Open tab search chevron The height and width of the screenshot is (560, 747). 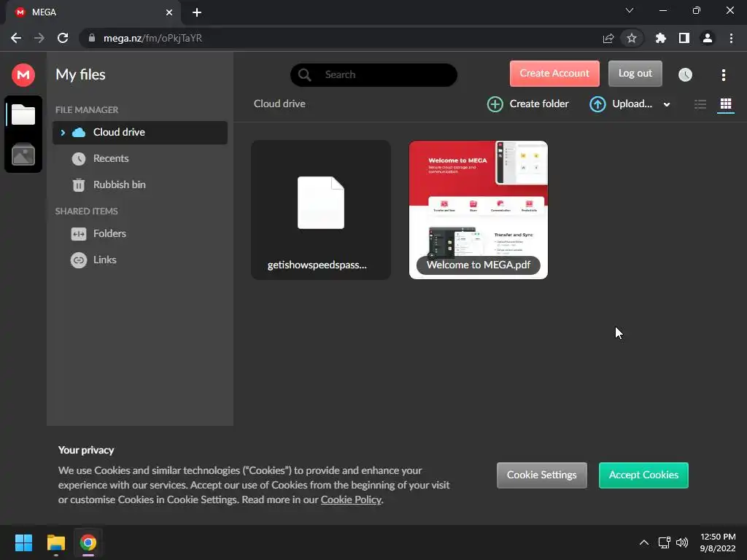coord(630,10)
